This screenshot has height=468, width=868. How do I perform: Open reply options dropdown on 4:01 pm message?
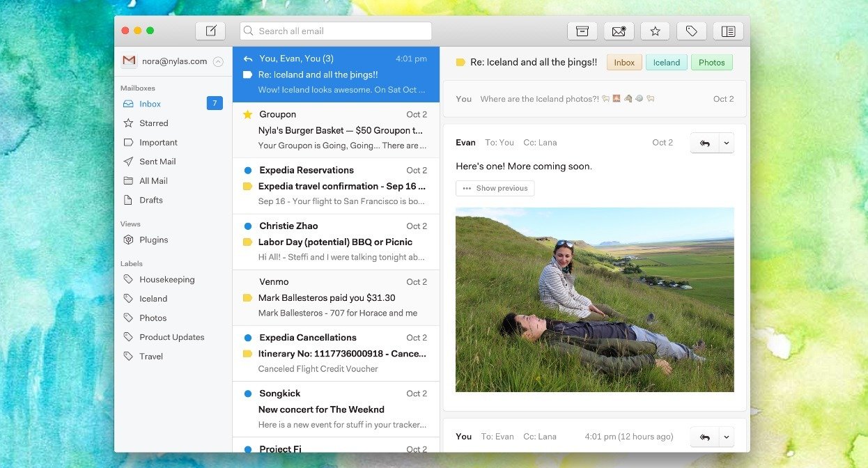point(726,437)
